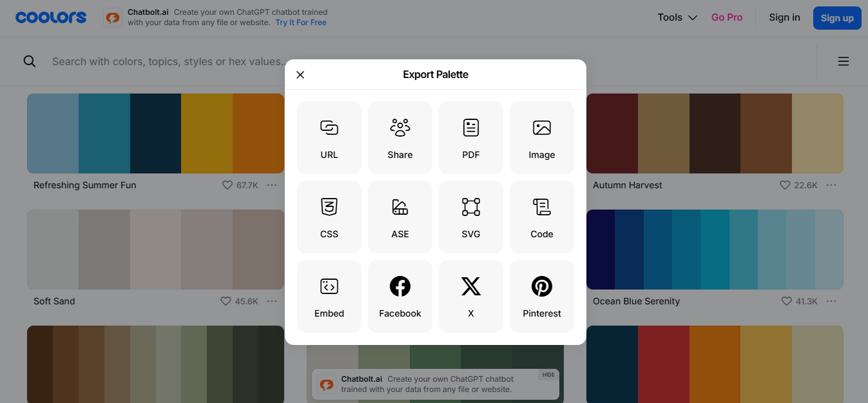Like the Autumn Harvest palette
Screen dimensions: 868x403
tap(785, 185)
